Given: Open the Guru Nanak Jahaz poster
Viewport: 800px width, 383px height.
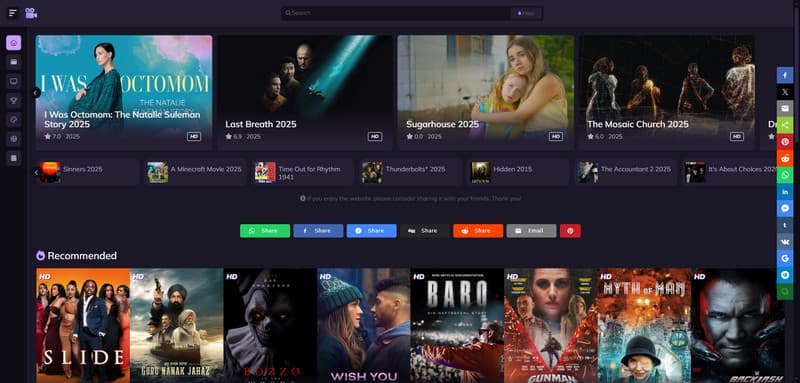Looking at the screenshot, I should (177, 325).
